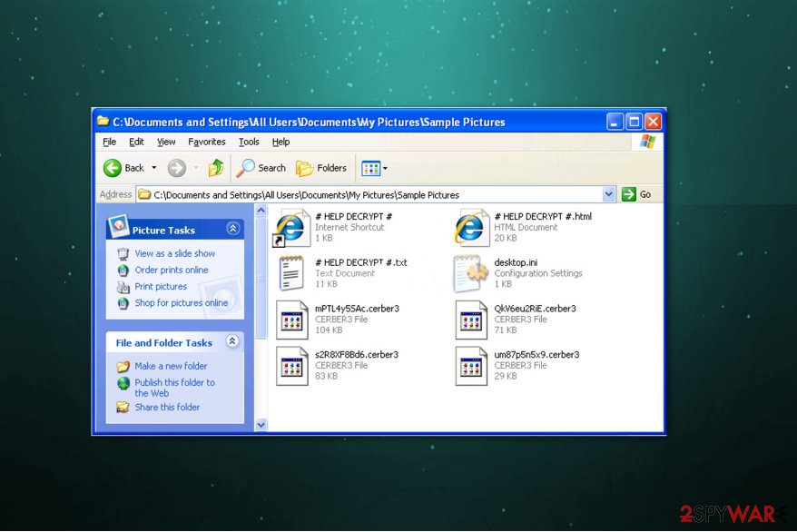Screen dimensions: 797x532
Task: Select the slide show icon
Action: 123,253
